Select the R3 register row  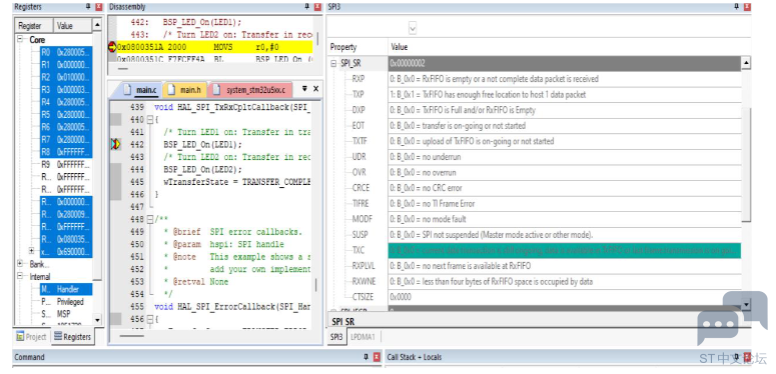point(66,90)
